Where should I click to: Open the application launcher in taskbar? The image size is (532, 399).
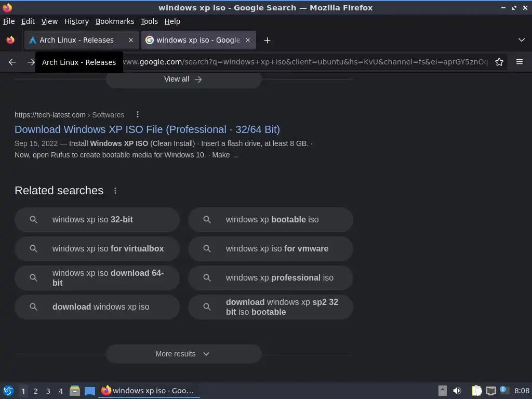(x=8, y=391)
